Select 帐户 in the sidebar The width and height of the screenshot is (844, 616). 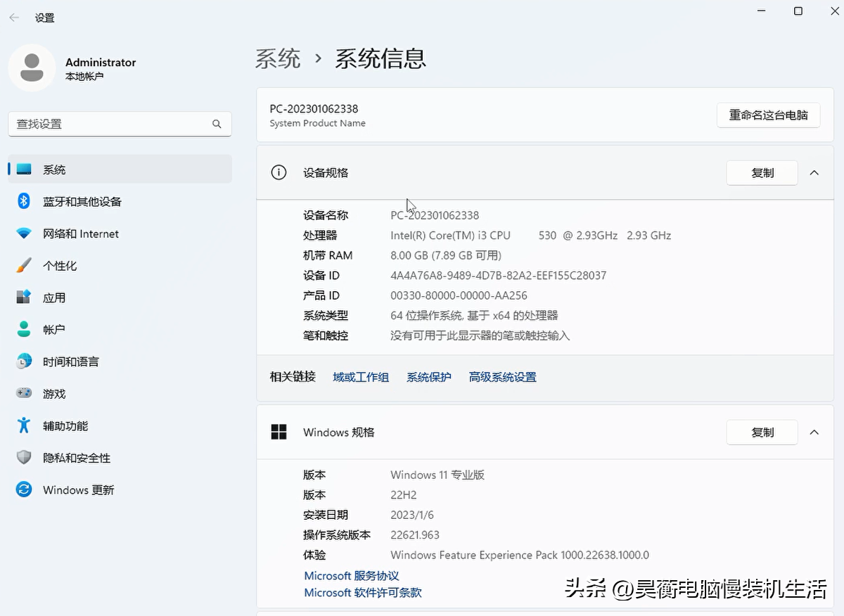click(120, 330)
